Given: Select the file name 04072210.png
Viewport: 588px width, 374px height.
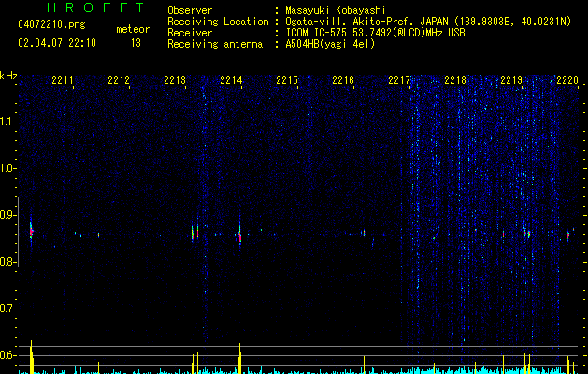Looking at the screenshot, I should point(51,25).
